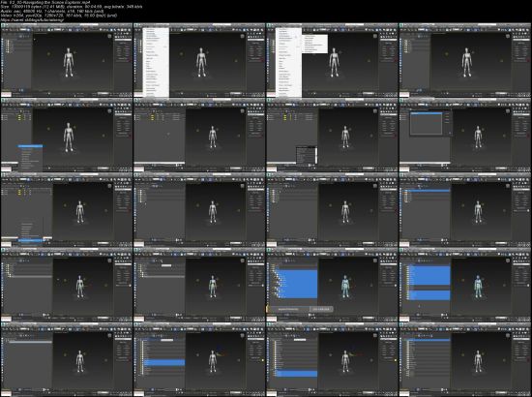
Task: Open the frame with a small dark popup list in the explorer
Action: tap(332, 136)
